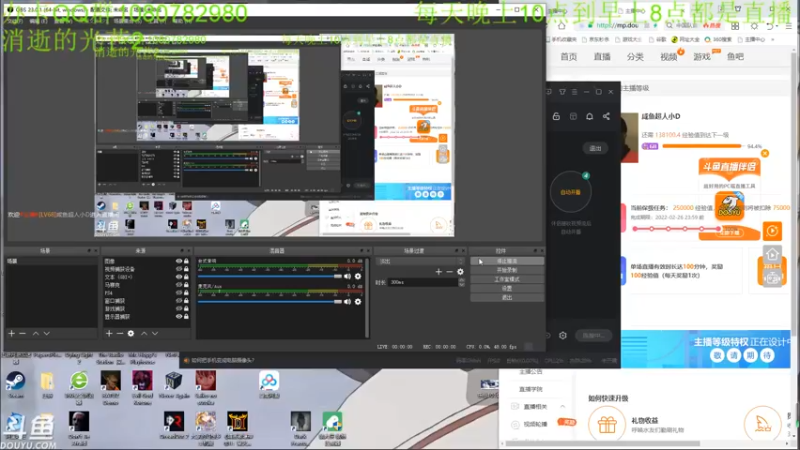Image resolution: width=800 pixels, height=450 pixels.
Task: Toggle visibility of second source row
Action: tap(179, 269)
